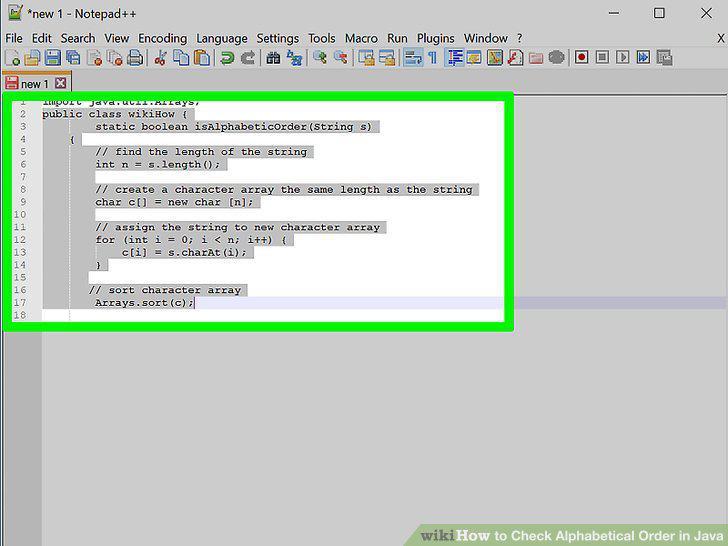The height and width of the screenshot is (546, 728).
Task: Click line number 18 in the margin
Action: click(20, 315)
